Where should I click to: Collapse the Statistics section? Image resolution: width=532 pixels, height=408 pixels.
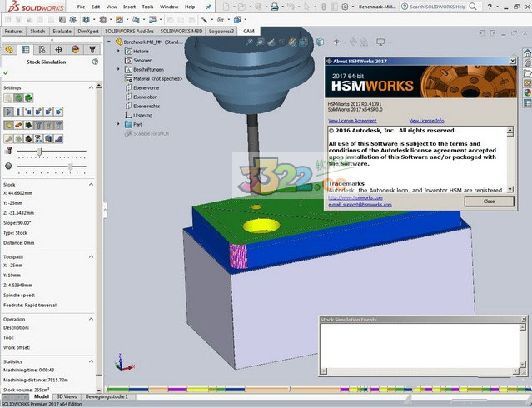pos(91,361)
